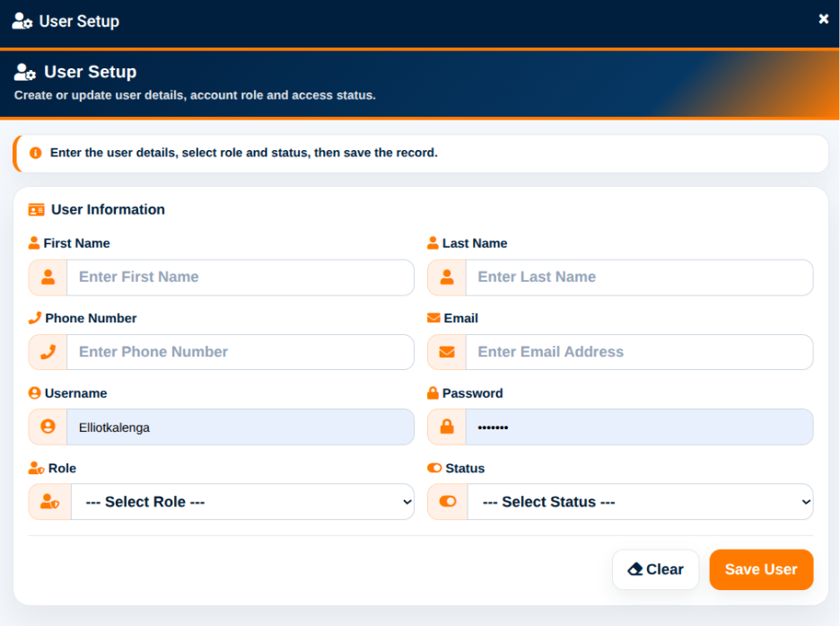Focus the Enter Email Address input
840x626 pixels.
coord(640,352)
